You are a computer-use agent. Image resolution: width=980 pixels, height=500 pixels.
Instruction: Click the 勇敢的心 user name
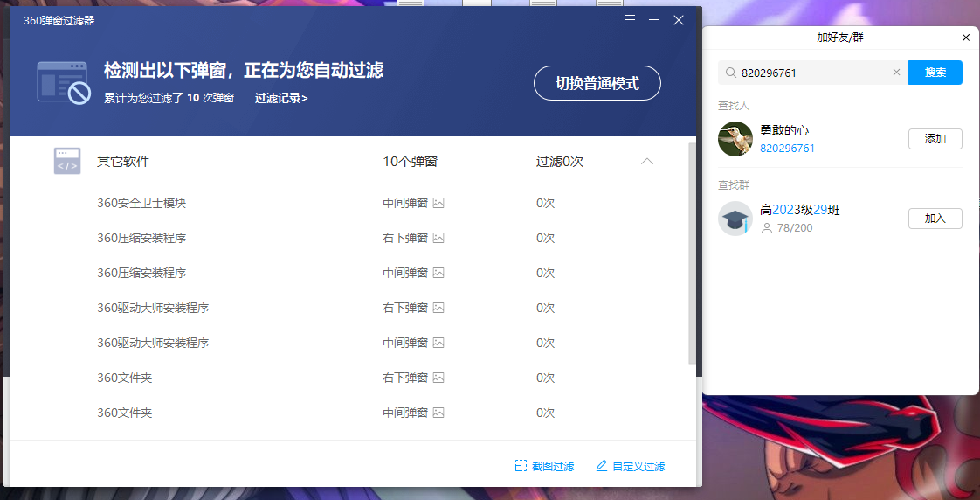coord(784,130)
